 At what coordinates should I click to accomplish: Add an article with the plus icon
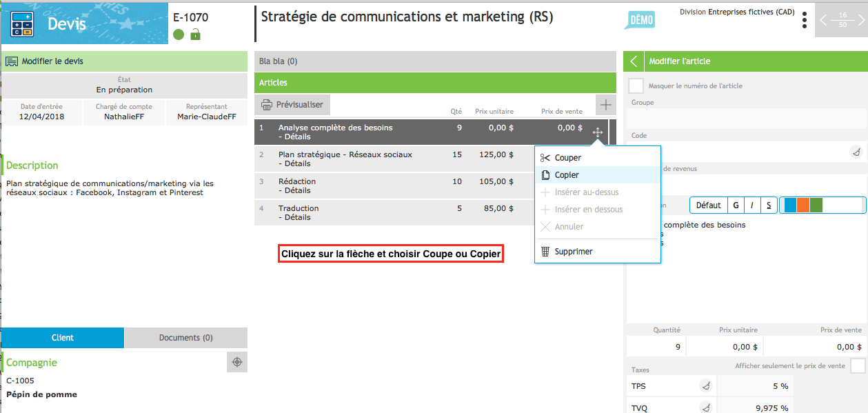coord(605,105)
